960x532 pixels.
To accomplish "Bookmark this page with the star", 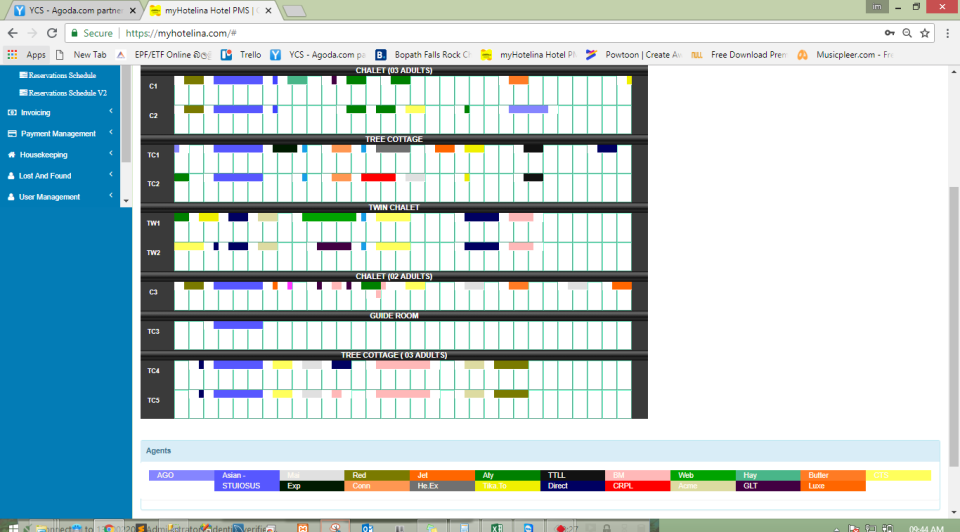I will 924,33.
